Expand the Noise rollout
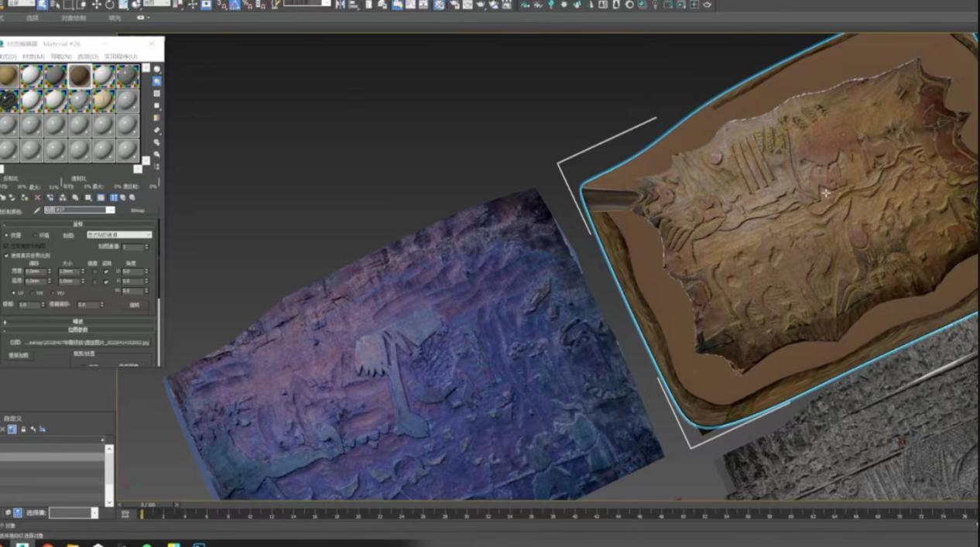This screenshot has width=980, height=547. click(77, 321)
